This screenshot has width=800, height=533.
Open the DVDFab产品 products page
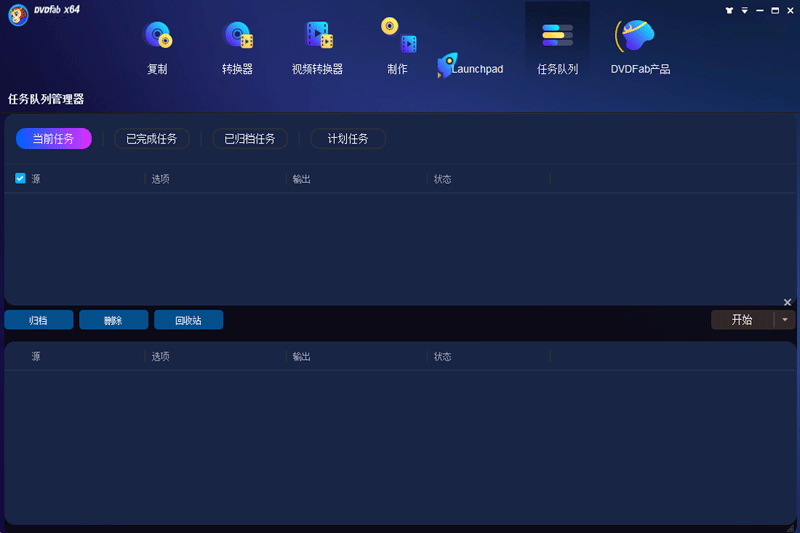640,47
